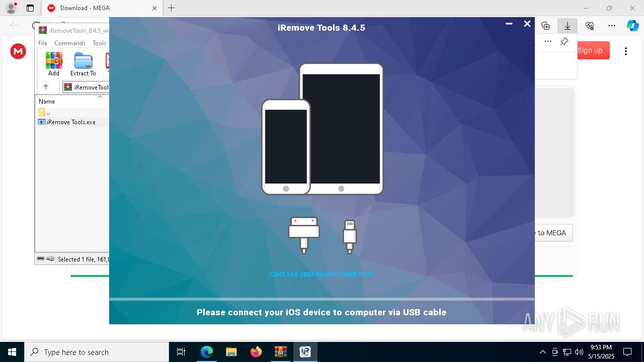Click WinRAR title bar app icon
The image size is (644, 362).
tap(43, 30)
